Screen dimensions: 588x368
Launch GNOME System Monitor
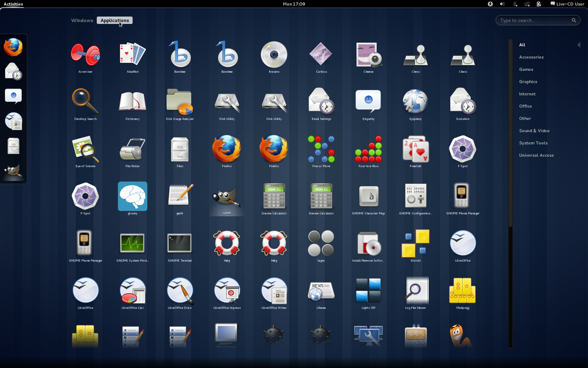[x=133, y=247]
